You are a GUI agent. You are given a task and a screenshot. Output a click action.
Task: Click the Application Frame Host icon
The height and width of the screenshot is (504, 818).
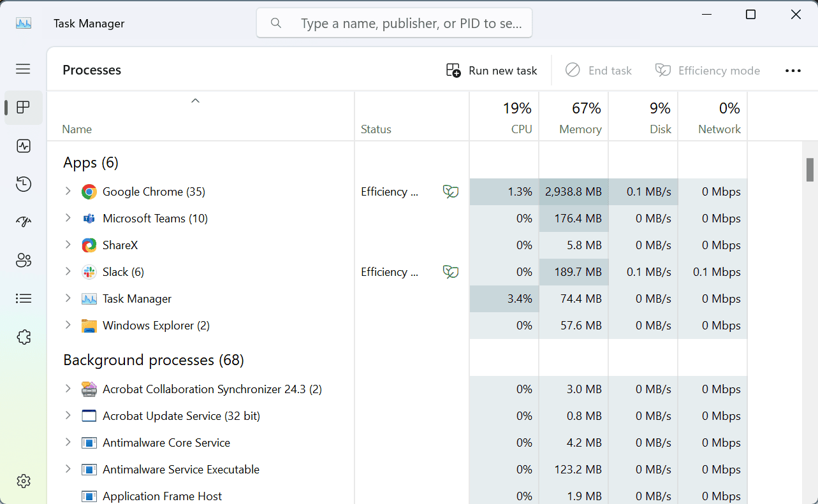tap(89, 496)
